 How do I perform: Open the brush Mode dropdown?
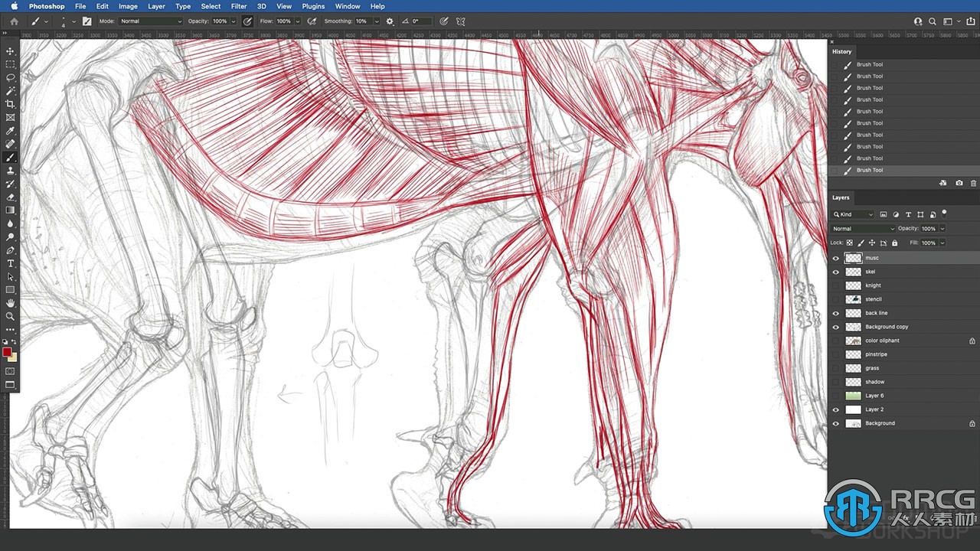click(x=151, y=21)
